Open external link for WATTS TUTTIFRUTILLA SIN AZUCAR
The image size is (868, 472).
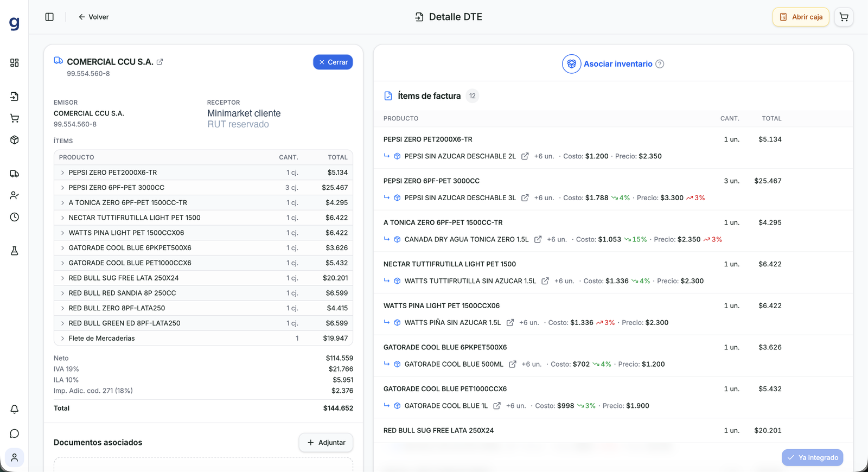point(545,281)
